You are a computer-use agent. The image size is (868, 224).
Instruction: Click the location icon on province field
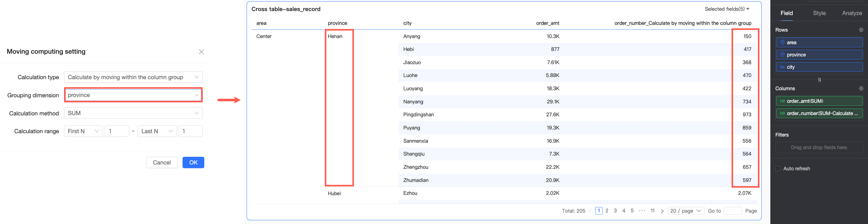click(x=783, y=55)
